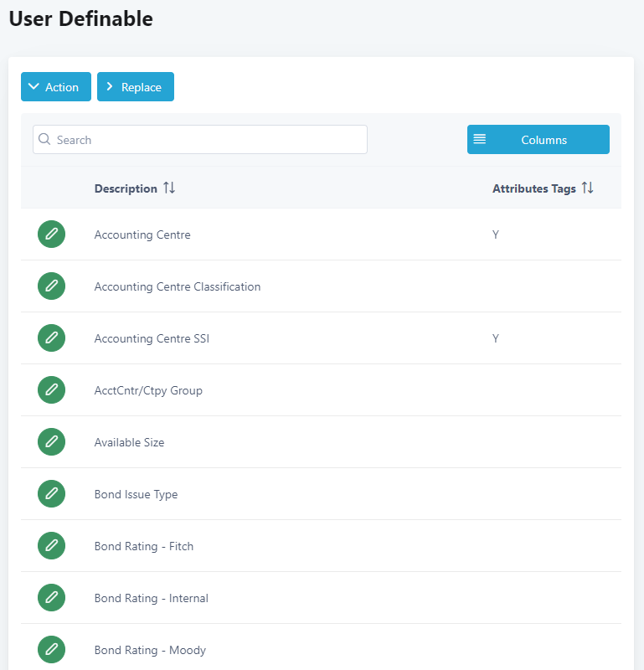Open the Columns chooser
This screenshot has height=670, width=644.
tap(538, 140)
